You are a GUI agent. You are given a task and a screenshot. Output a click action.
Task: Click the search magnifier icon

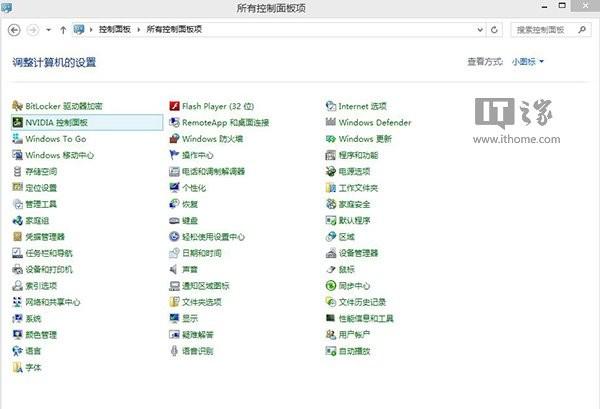point(582,29)
